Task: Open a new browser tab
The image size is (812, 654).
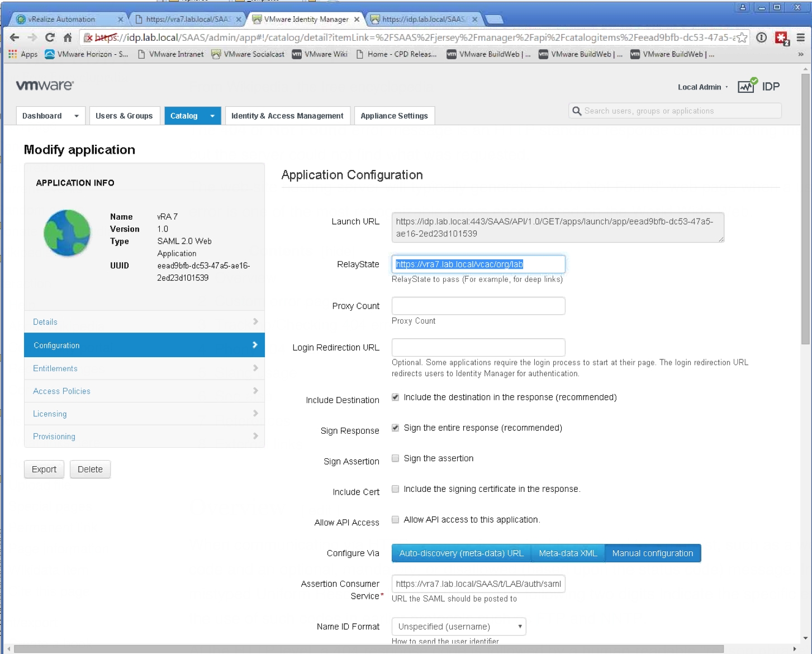Action: coord(494,20)
